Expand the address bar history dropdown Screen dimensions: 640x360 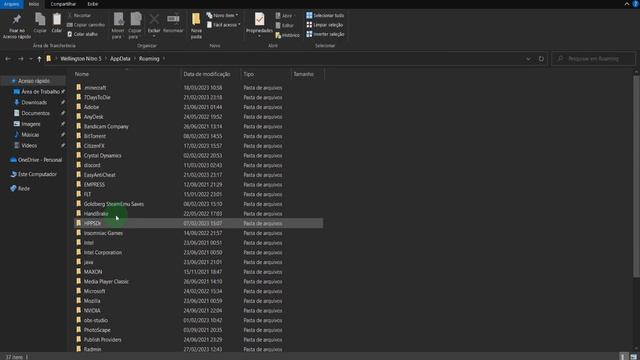tap(528, 59)
